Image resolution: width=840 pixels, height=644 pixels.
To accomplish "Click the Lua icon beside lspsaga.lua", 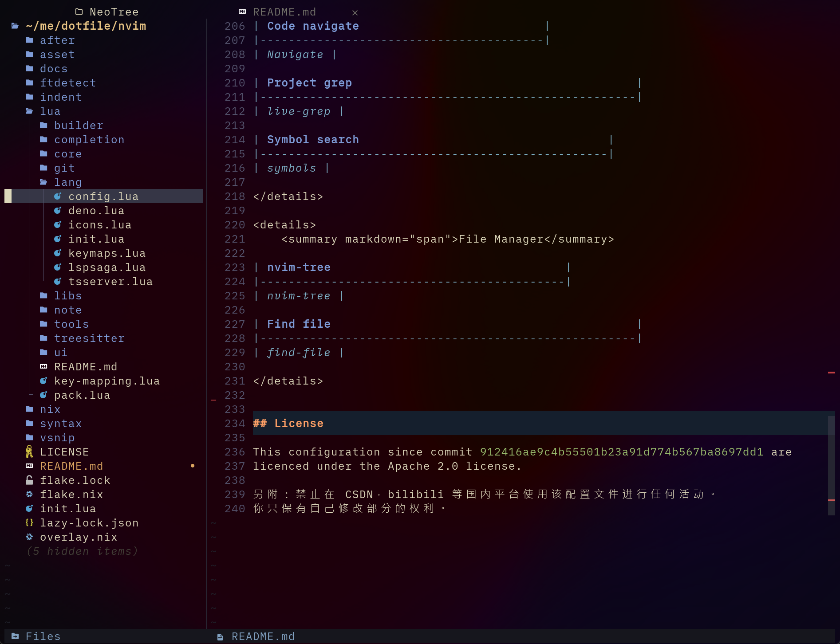I will coord(58,267).
